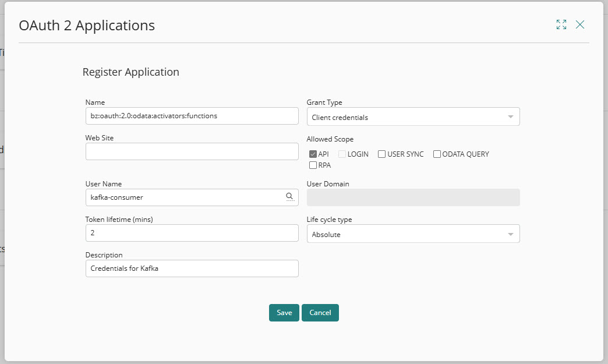
Task: Click into the Web Site field
Action: pyautogui.click(x=192, y=151)
